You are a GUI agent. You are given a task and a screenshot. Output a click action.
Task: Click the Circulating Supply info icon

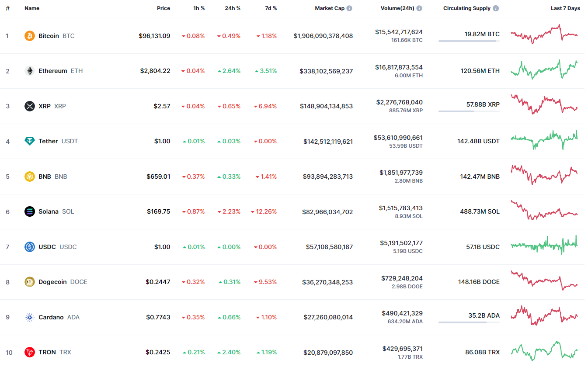point(495,8)
